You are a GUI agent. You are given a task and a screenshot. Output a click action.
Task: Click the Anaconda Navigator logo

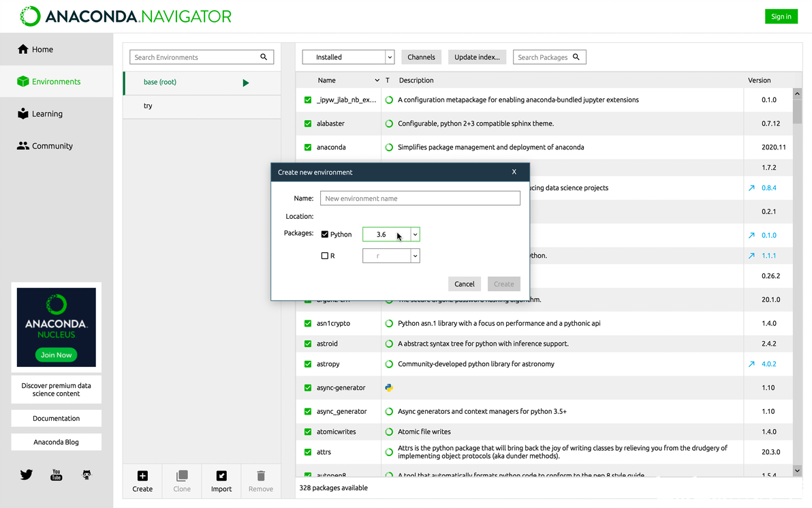125,16
